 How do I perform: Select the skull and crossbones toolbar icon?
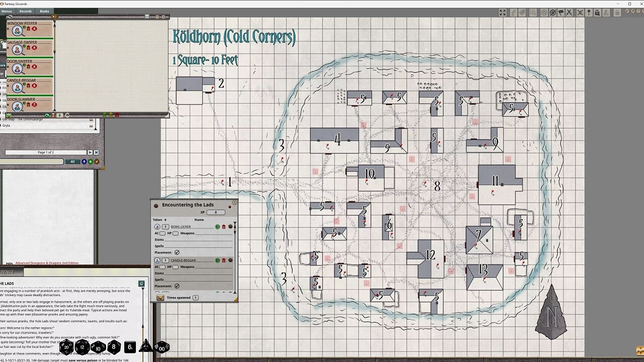[580, 13]
